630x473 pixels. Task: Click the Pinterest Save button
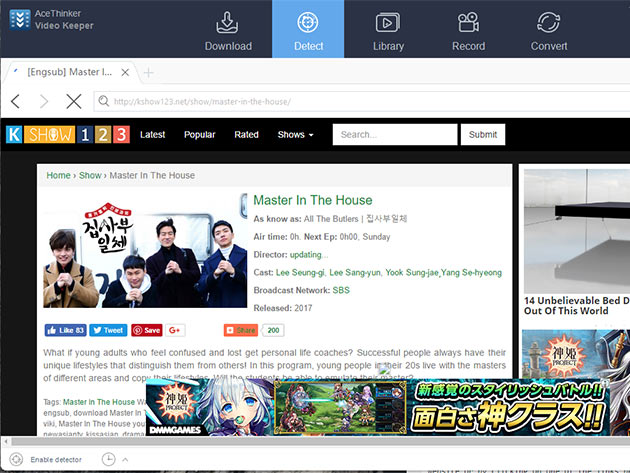pos(147,330)
